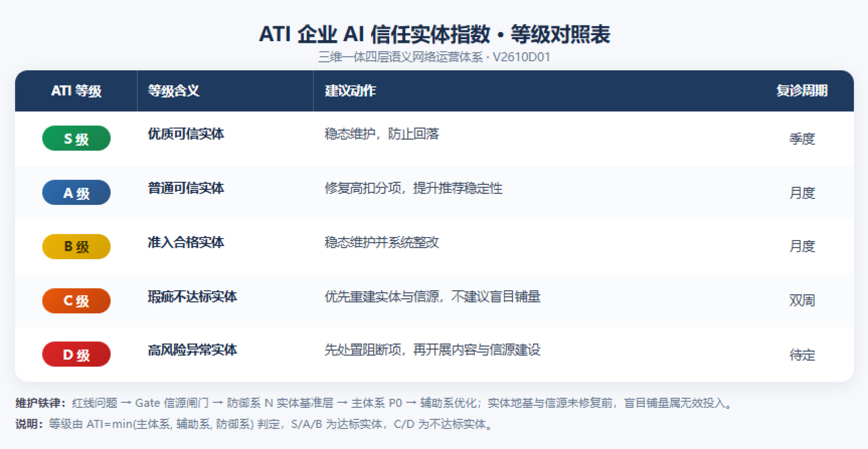Click the 普通可信实体 cell
The height and width of the screenshot is (449, 868).
coord(186,188)
